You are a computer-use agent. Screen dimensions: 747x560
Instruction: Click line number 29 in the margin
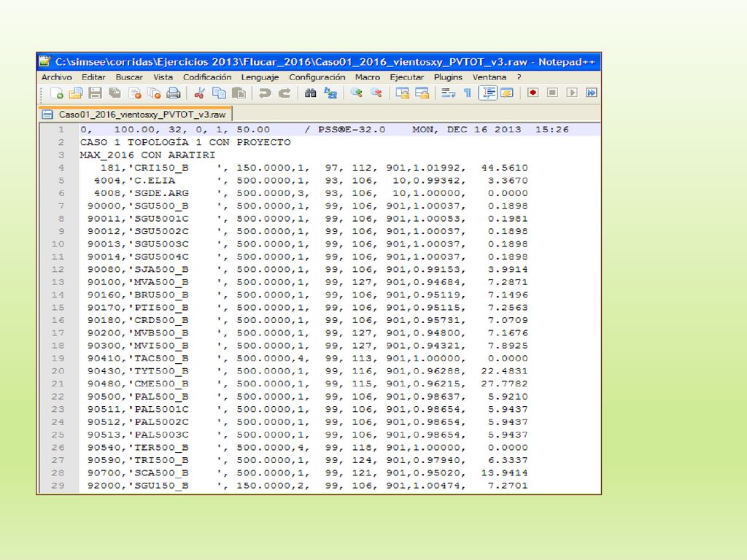[x=58, y=486]
